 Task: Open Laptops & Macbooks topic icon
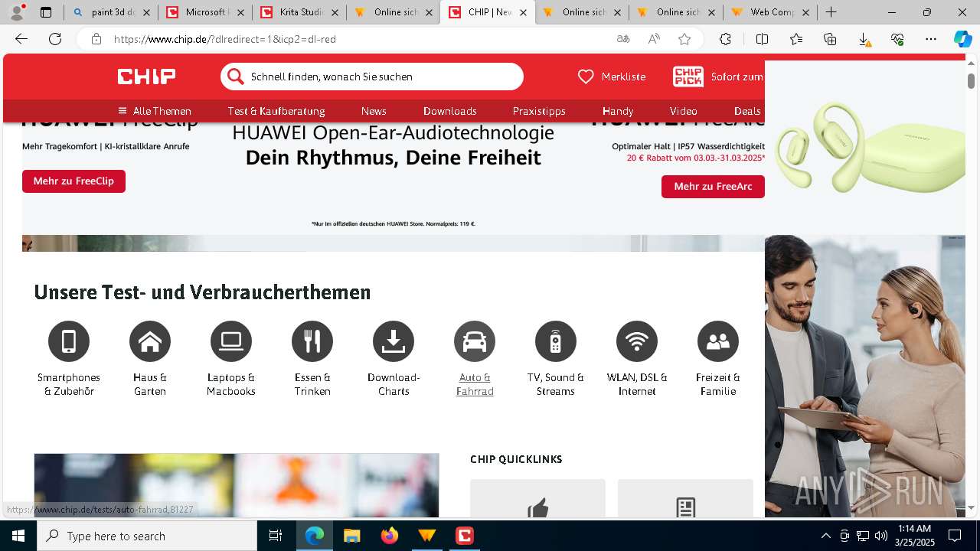pos(231,341)
